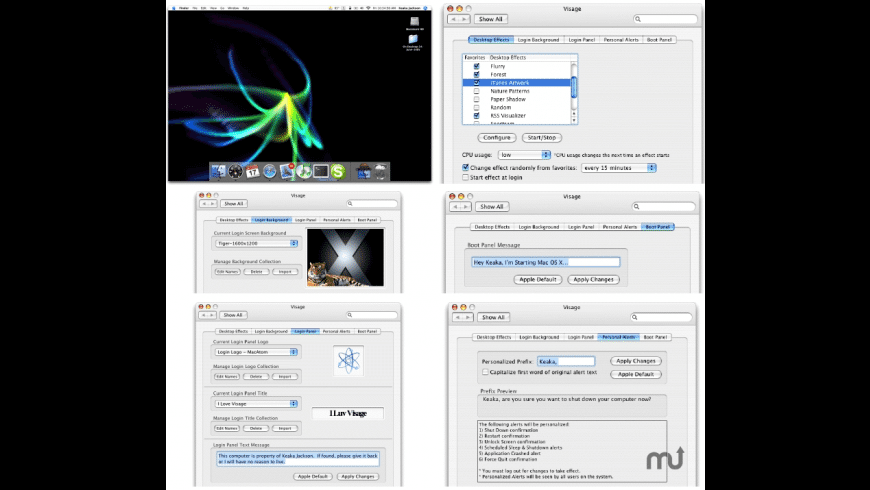Click Apple Default under Boot Panel Message
Image resolution: width=870 pixels, height=490 pixels.
coord(538,280)
